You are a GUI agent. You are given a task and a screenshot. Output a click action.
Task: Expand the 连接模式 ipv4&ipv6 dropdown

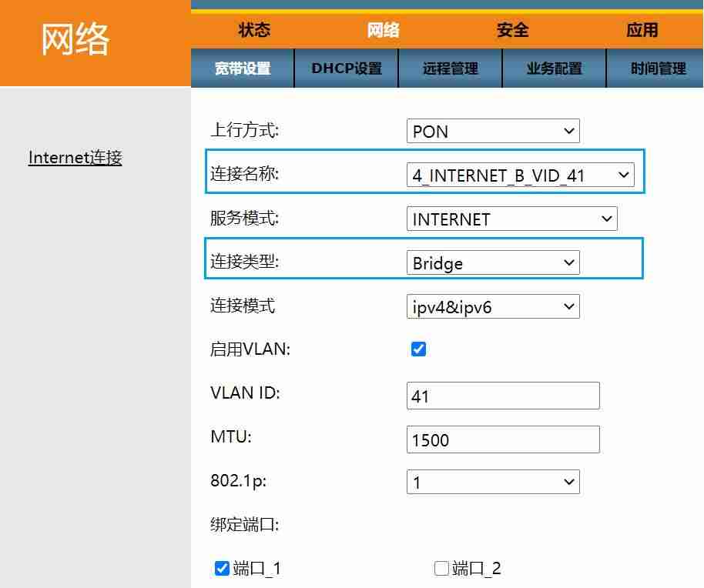[x=493, y=306]
